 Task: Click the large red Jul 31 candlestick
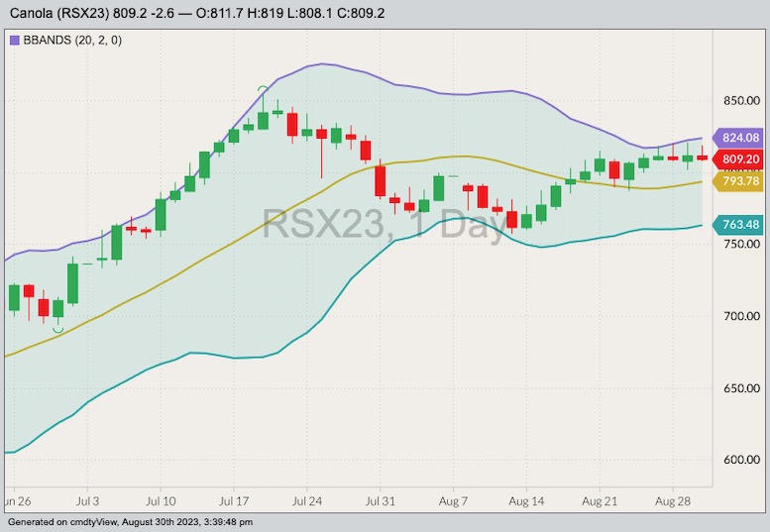[381, 180]
